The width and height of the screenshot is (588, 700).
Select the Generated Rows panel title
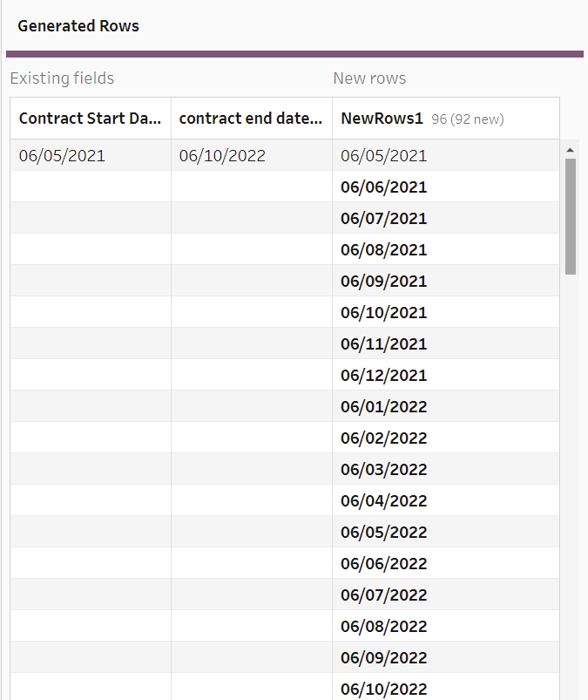[x=78, y=26]
